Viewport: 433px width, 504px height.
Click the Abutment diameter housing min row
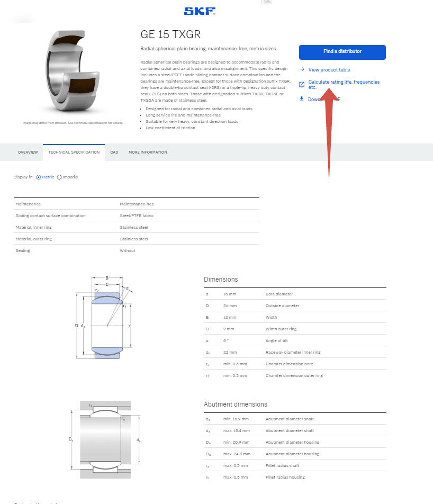295,443
